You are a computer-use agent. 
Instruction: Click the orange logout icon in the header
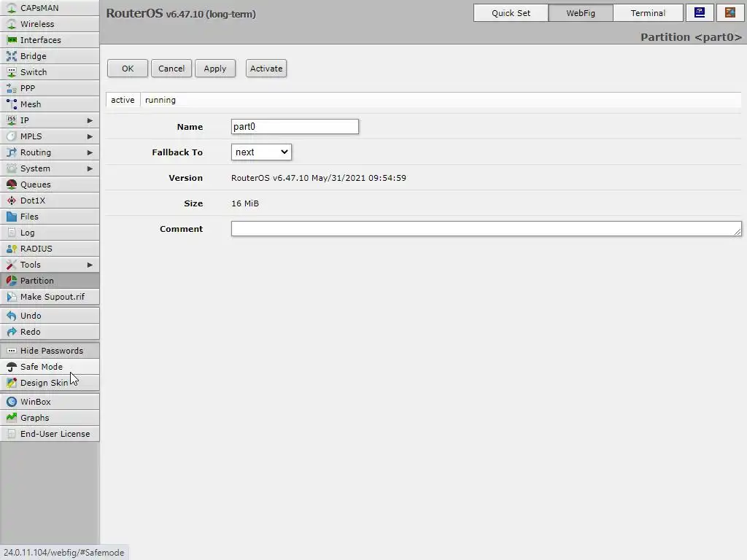pos(729,13)
